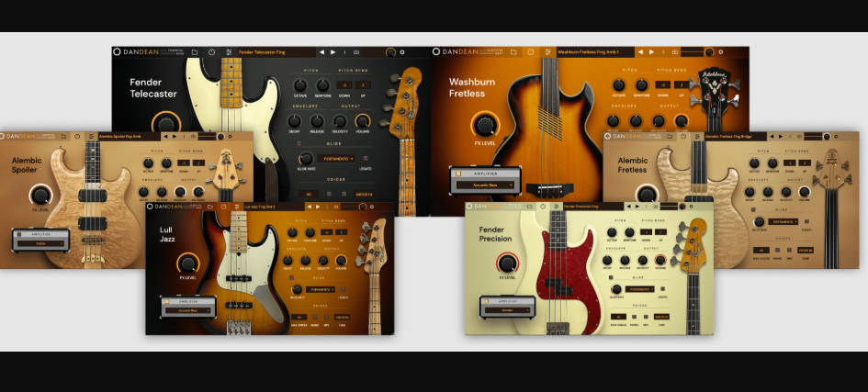Click the FX Level knob in Lull Jazz window
Image resolution: width=868 pixels, height=392 pixels.
pyautogui.click(x=187, y=263)
